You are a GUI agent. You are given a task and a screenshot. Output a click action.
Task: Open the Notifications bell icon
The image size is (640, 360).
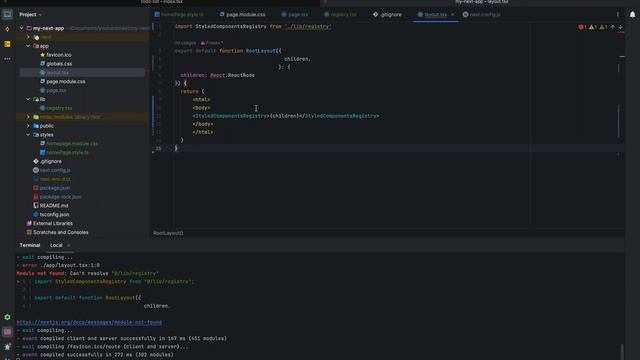tap(632, 15)
